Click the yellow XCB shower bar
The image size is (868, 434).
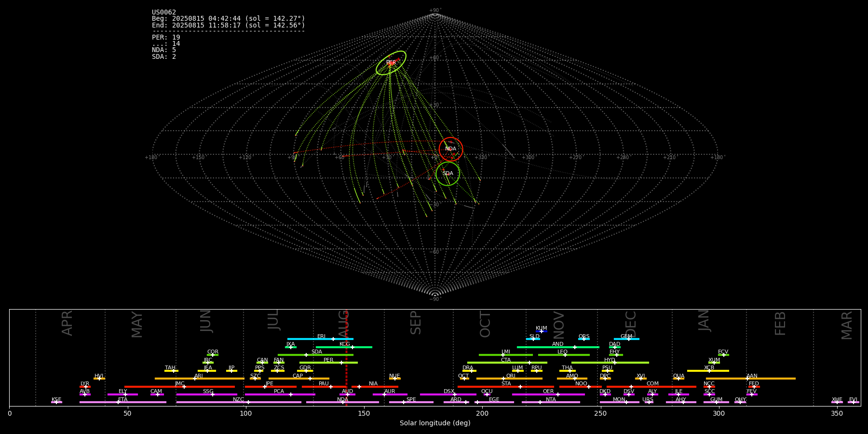coord(708,371)
